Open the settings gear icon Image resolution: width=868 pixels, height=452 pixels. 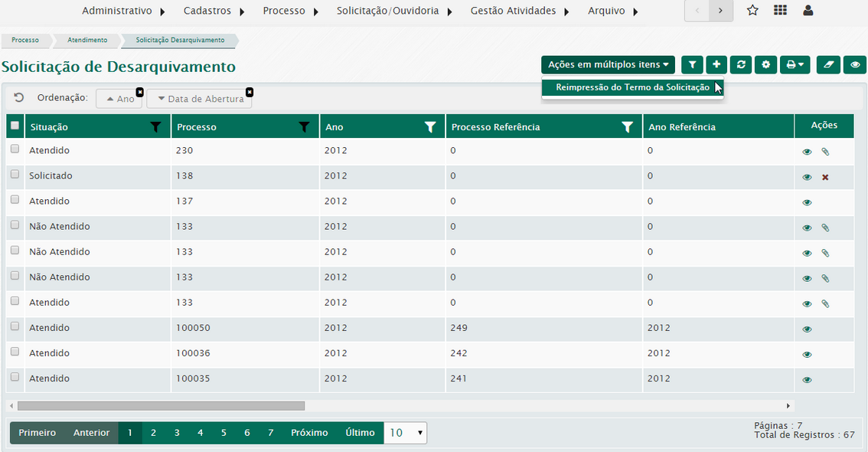[x=765, y=65]
